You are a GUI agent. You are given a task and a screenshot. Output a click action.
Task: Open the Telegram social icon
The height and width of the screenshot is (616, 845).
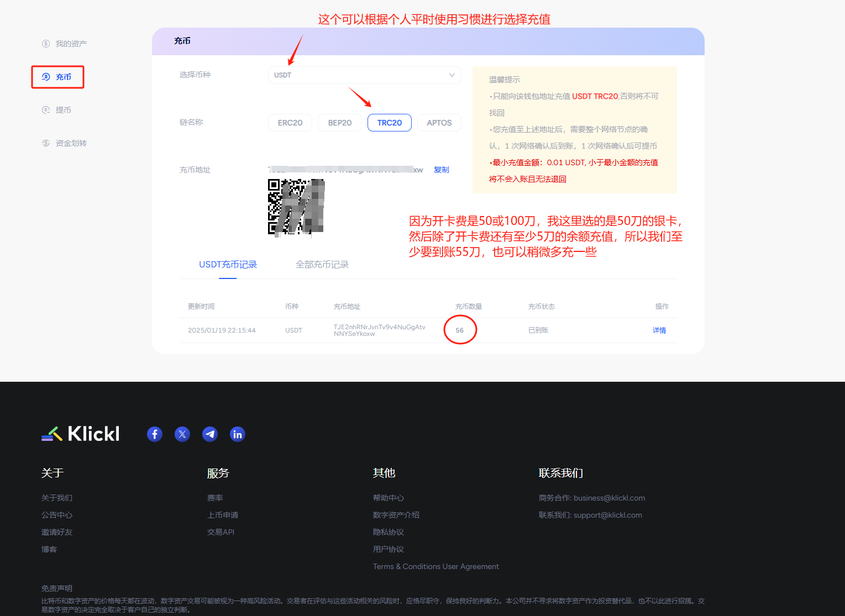(210, 434)
